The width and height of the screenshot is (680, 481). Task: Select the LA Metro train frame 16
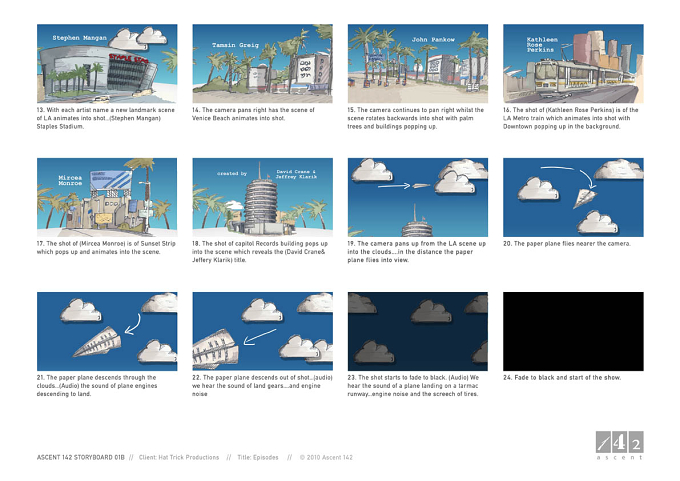[x=573, y=63]
